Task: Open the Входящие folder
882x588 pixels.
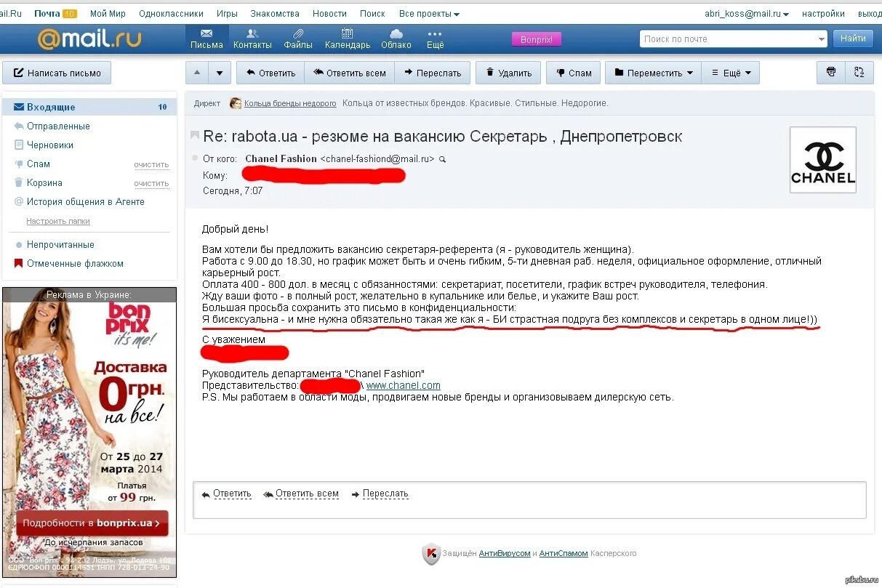Action: click(89, 107)
